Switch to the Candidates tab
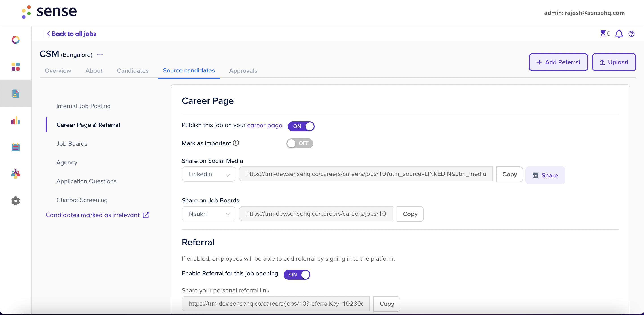 pyautogui.click(x=133, y=71)
